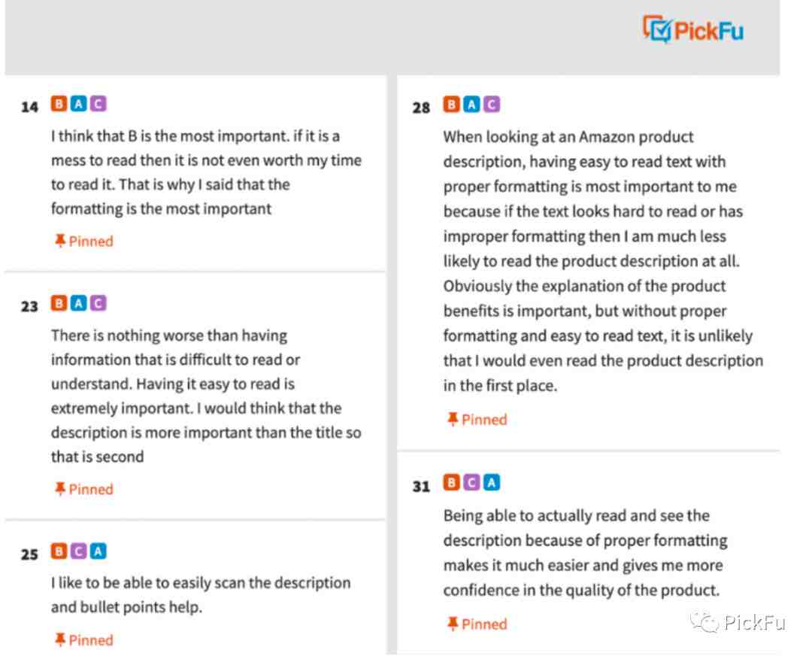Click the blue A badge on response 25
The width and height of the screenshot is (812, 656).
point(98,551)
